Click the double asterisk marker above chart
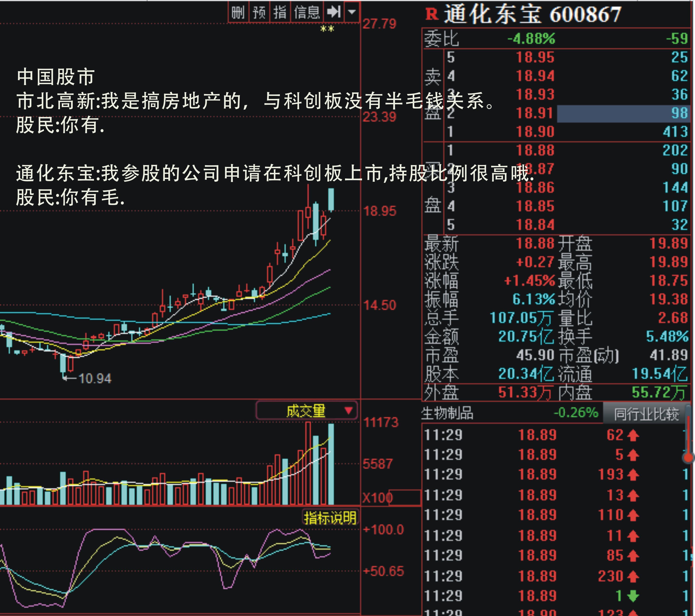695x616 pixels. coord(327,29)
